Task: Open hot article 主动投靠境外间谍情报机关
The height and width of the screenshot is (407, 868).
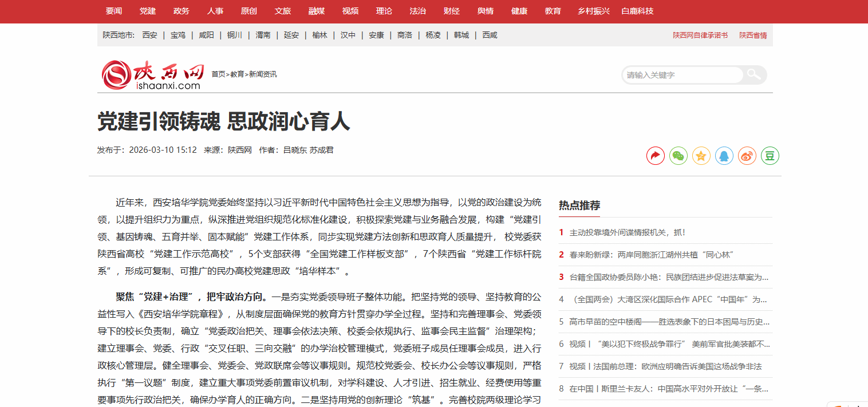Action: 628,232
